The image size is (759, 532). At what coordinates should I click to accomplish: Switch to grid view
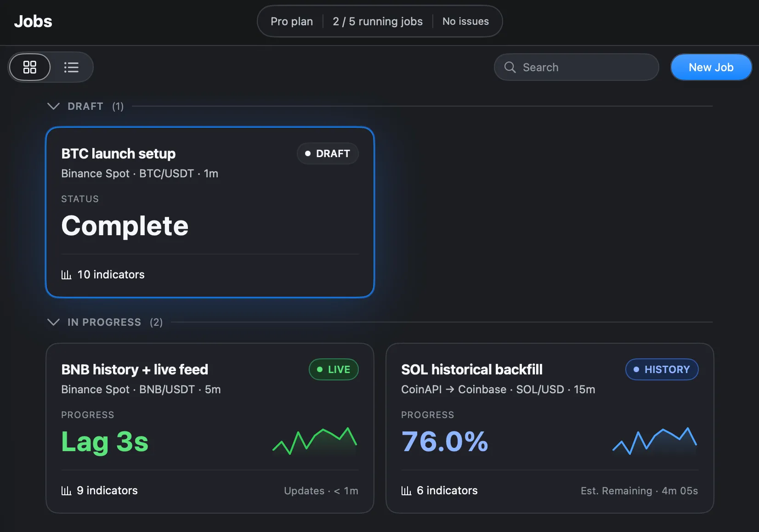[30, 67]
